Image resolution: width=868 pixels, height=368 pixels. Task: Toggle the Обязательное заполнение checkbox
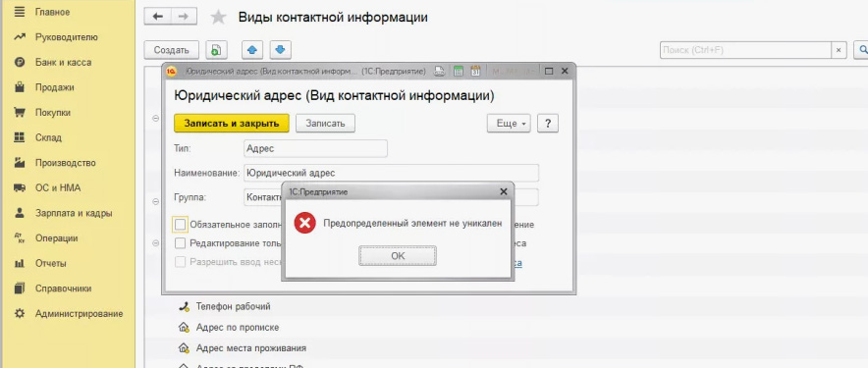[180, 225]
